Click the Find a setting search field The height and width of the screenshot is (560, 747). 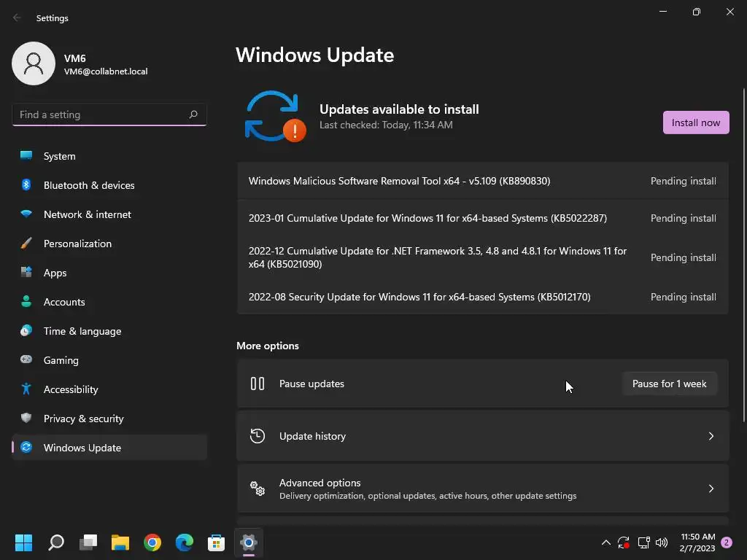click(109, 114)
